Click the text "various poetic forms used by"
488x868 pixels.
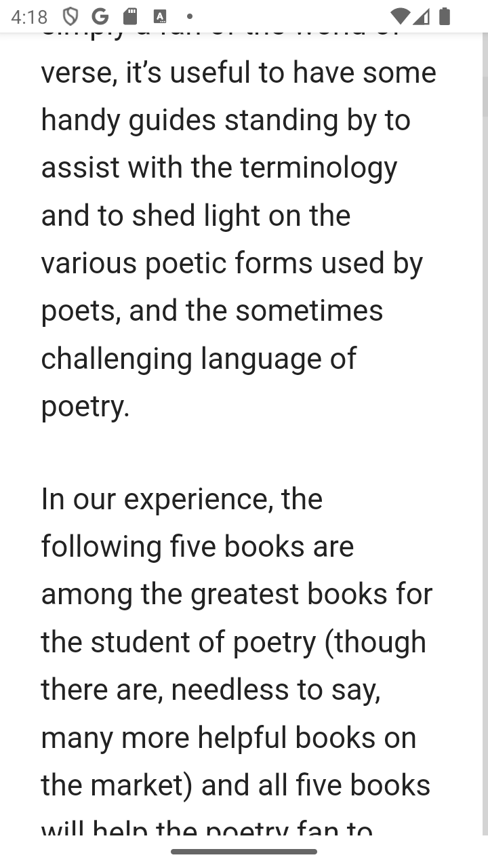pos(232,263)
